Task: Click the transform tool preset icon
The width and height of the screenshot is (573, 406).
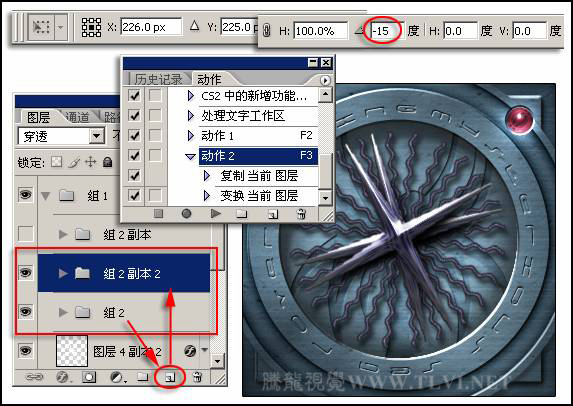Action: click(x=41, y=27)
